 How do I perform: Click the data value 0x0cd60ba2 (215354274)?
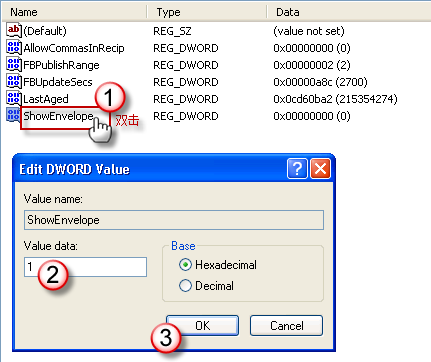coord(335,99)
